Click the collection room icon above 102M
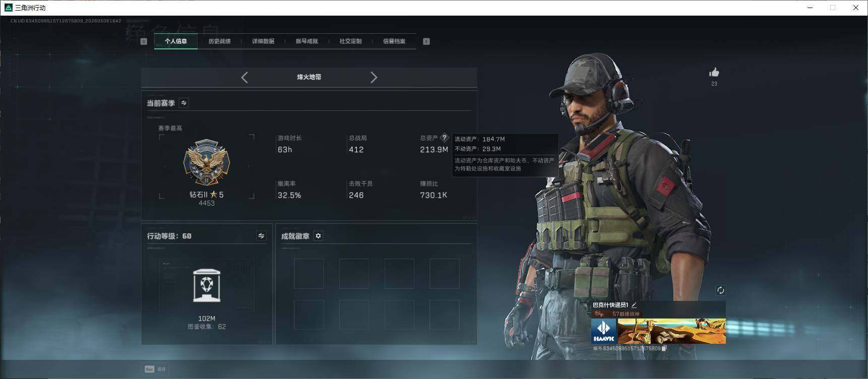 (x=207, y=285)
